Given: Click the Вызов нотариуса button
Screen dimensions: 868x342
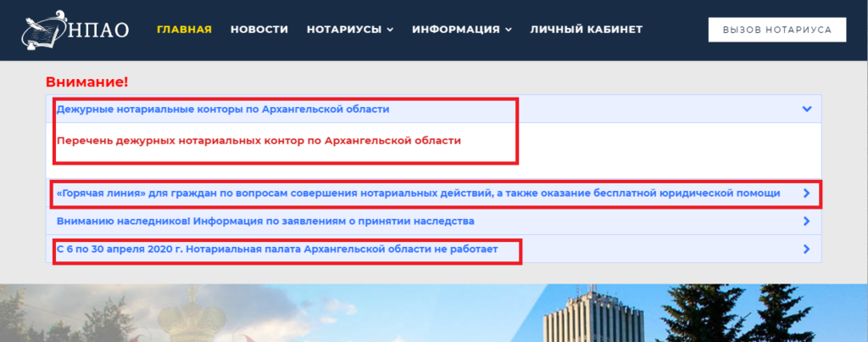Looking at the screenshot, I should click(x=777, y=30).
